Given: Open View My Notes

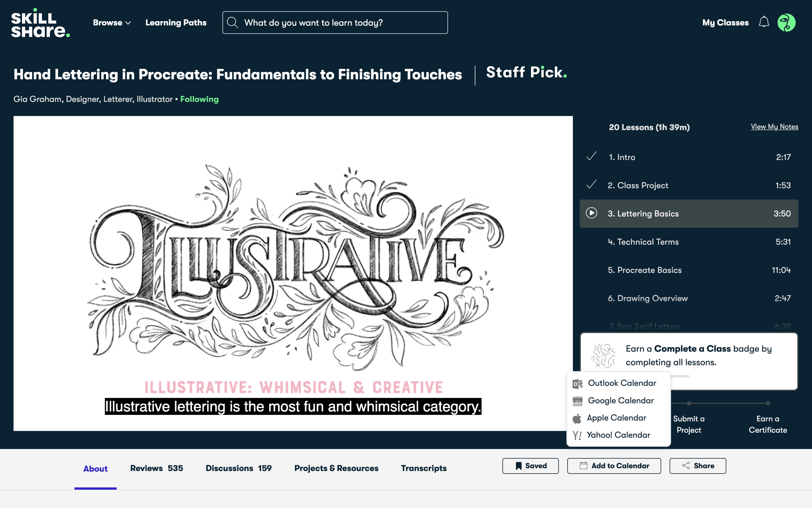Looking at the screenshot, I should click(774, 127).
